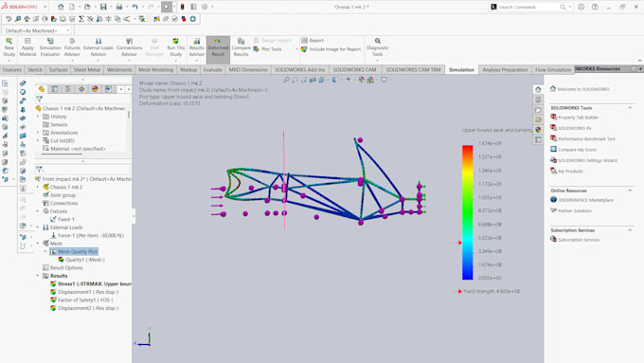Viewport: 644px width, 363px height.
Task: Switch to the Features tab
Action: pyautogui.click(x=12, y=70)
